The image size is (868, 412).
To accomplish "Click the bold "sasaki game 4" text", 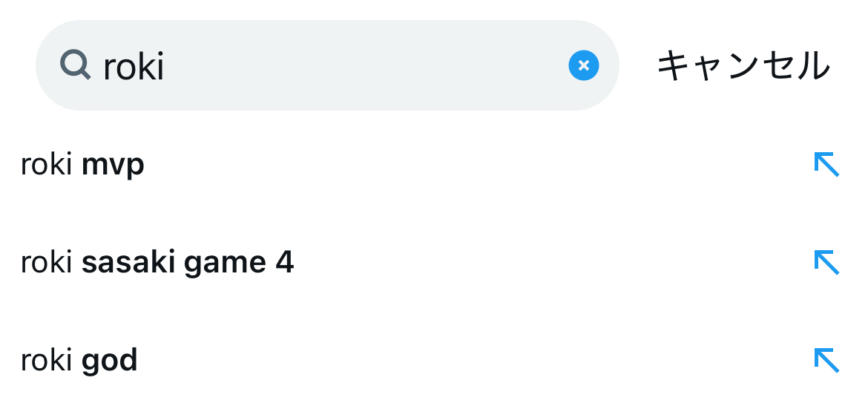I will pyautogui.click(x=188, y=263).
